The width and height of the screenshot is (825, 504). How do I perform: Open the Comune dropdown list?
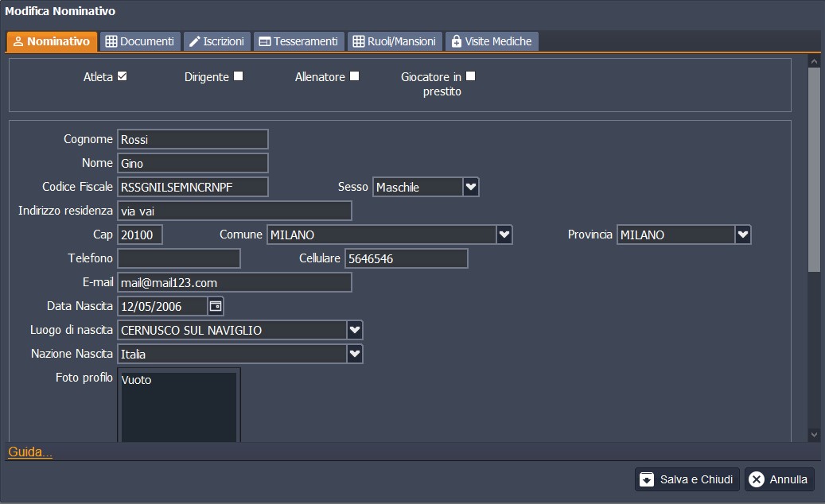coord(504,235)
